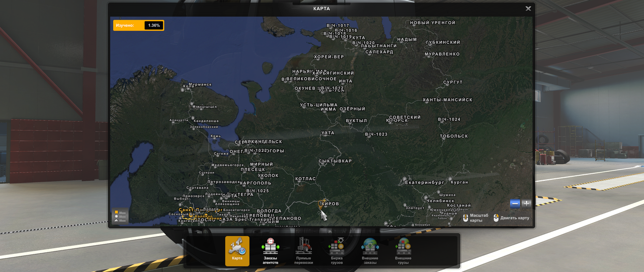
Task: Click the Инта city label
Action: [346, 81]
